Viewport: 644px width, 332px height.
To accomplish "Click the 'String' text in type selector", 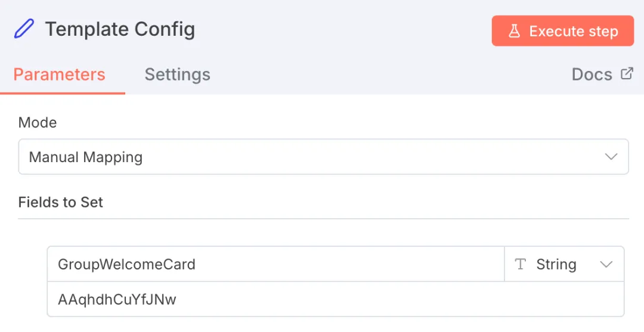I will [x=556, y=264].
